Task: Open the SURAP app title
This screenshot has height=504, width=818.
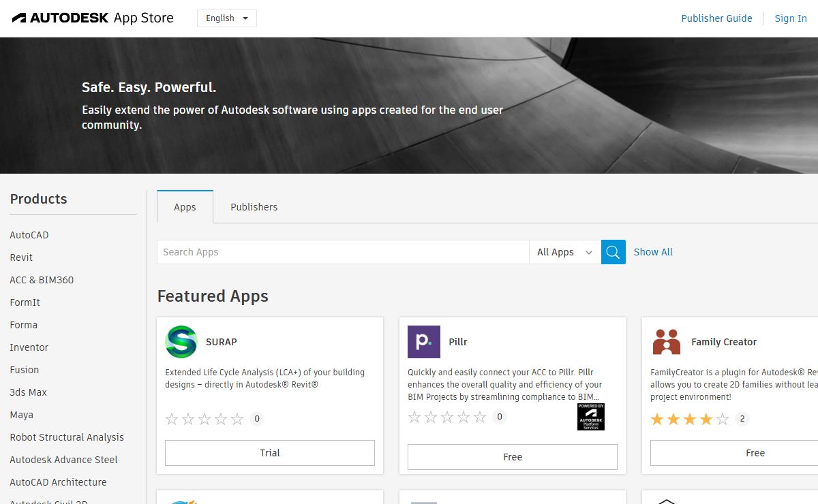Action: [x=222, y=342]
